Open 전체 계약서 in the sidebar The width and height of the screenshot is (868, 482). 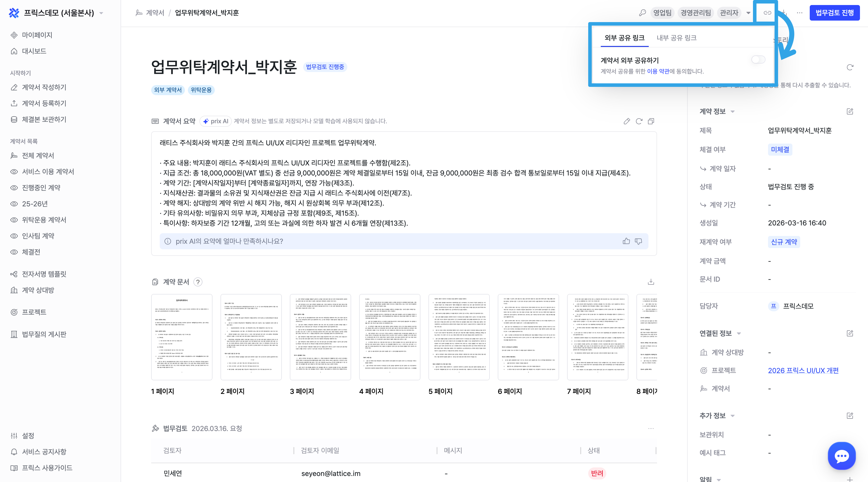click(38, 156)
